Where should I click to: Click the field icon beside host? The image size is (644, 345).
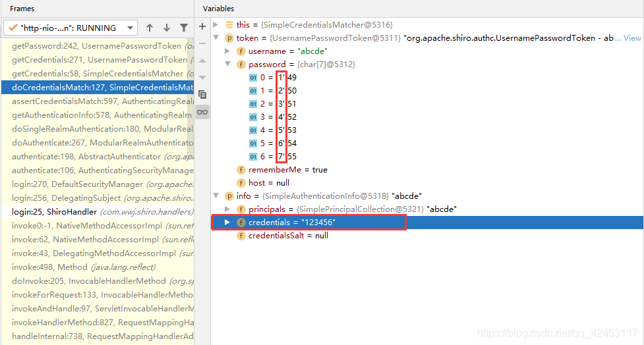point(241,183)
